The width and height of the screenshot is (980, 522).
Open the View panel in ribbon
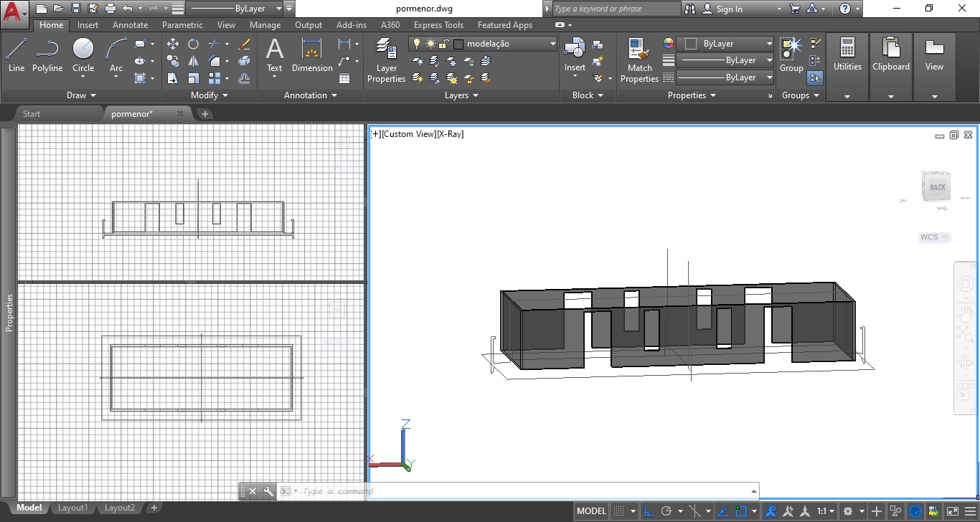[x=934, y=68]
